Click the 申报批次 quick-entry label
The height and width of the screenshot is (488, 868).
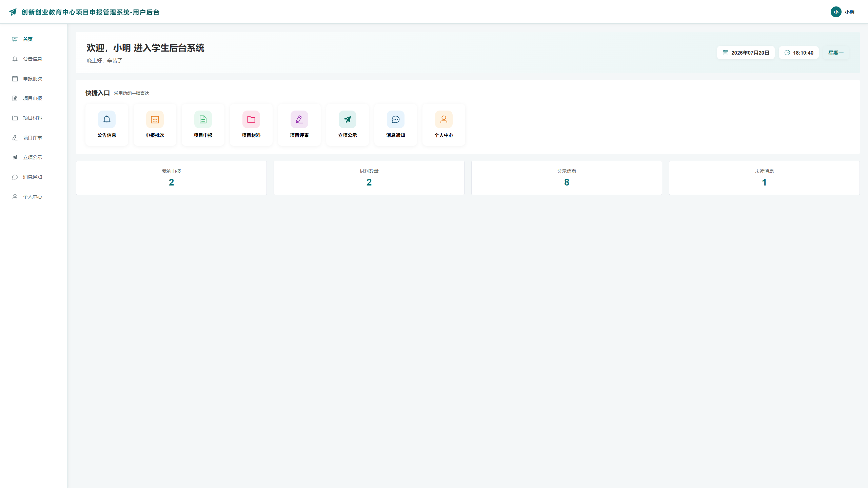(155, 135)
